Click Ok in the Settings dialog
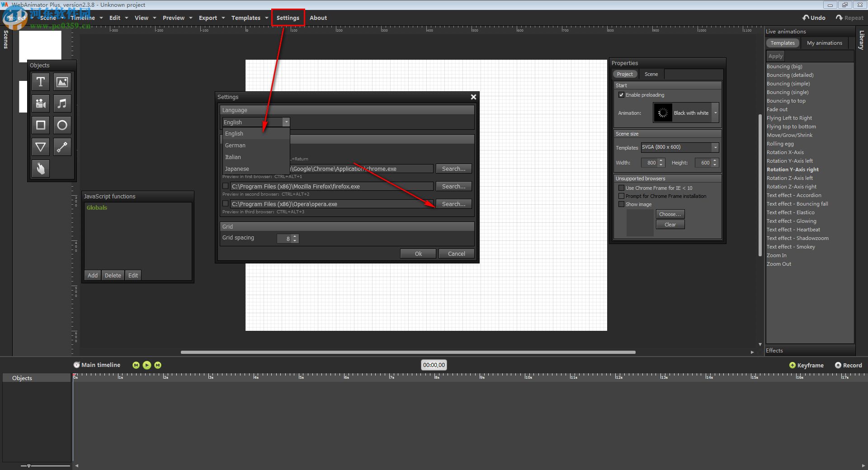 point(417,254)
